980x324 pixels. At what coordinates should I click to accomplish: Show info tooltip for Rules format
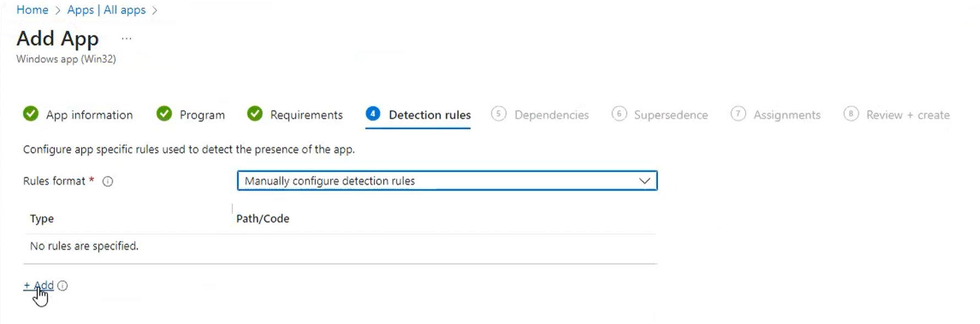(x=108, y=182)
